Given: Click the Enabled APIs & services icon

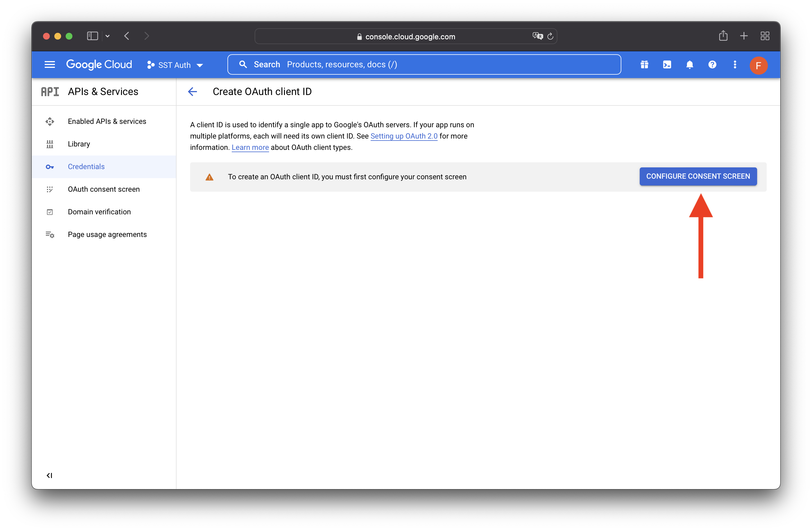Looking at the screenshot, I should click(50, 121).
